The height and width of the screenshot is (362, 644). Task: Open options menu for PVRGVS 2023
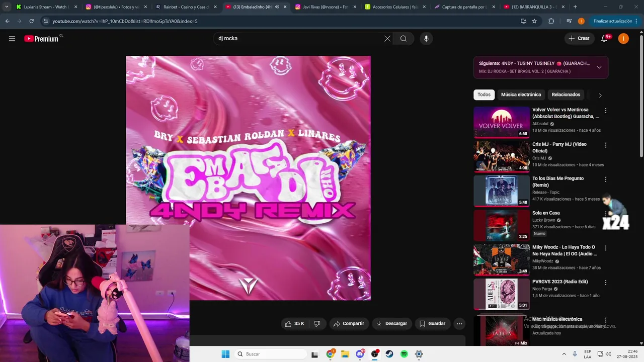(x=606, y=283)
